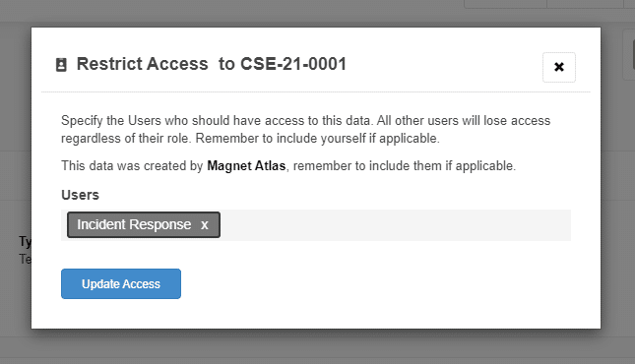This screenshot has height=364, width=635.
Task: Click the ID badge icon beside the title
Action: tap(61, 65)
